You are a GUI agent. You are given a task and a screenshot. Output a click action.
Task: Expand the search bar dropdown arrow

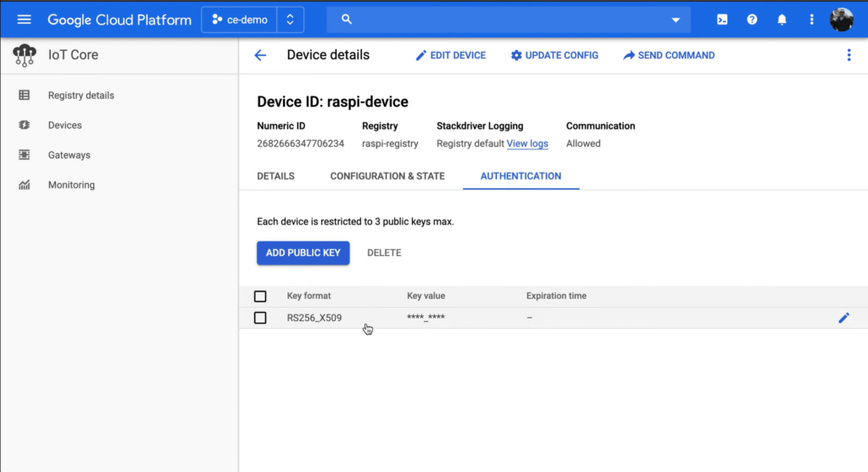676,20
